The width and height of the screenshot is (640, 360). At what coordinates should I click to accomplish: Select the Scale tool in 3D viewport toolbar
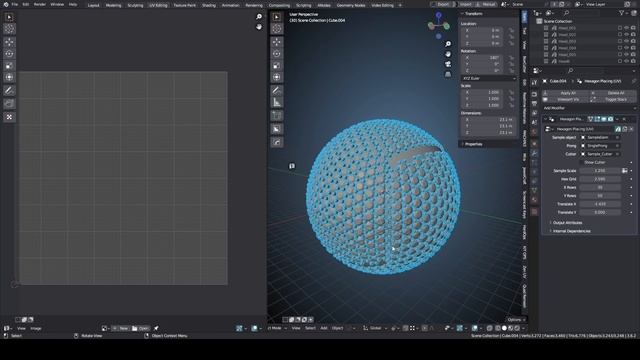[277, 66]
